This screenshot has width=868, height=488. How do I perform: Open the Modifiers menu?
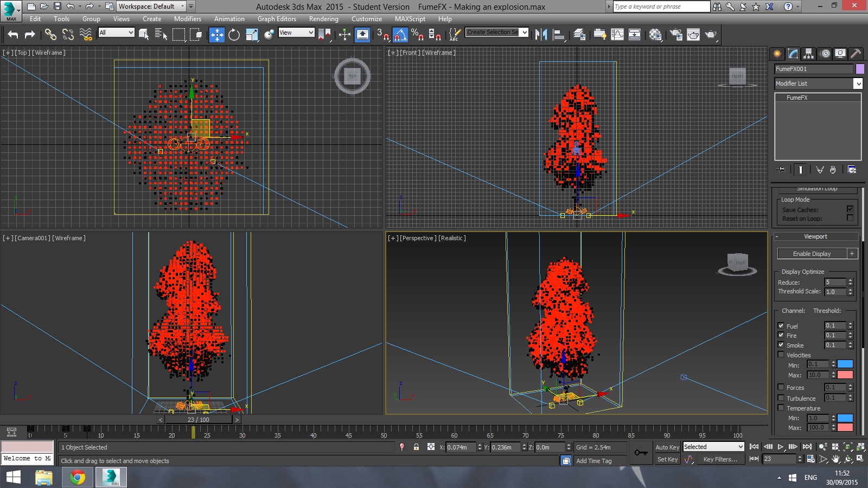(x=188, y=19)
